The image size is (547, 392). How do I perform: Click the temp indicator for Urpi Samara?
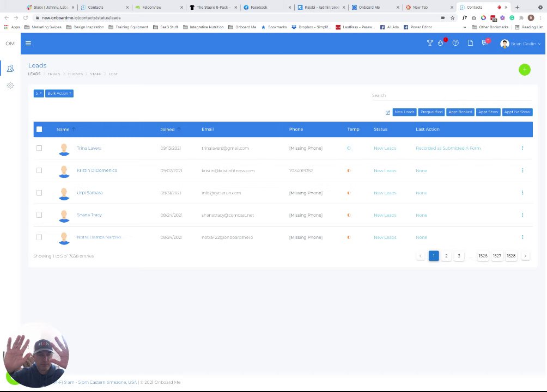click(349, 193)
